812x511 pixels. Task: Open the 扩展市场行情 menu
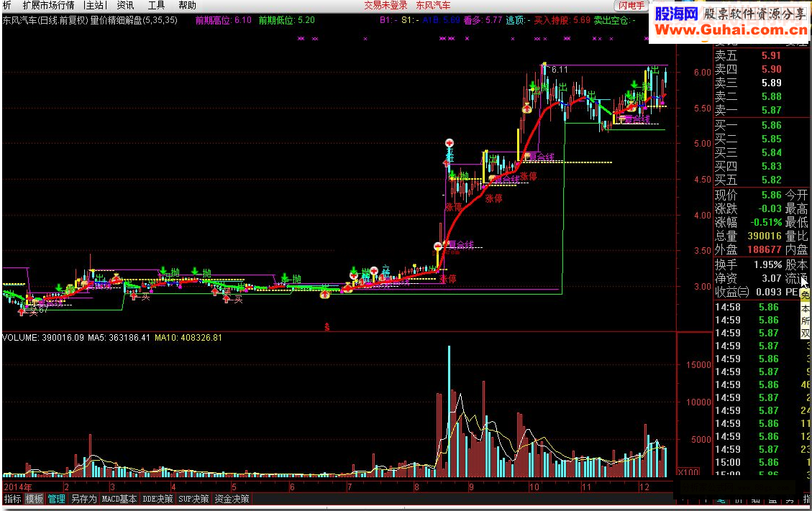49,5
